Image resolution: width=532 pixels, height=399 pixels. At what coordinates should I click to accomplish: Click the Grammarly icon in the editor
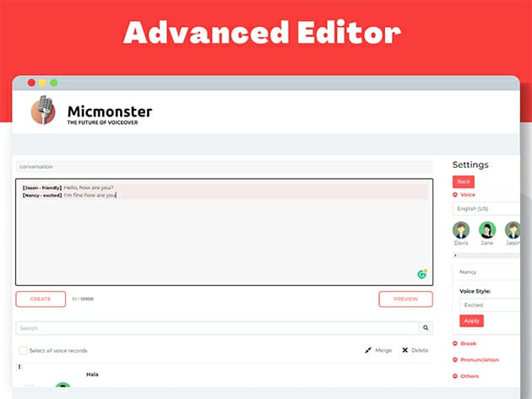click(x=422, y=274)
